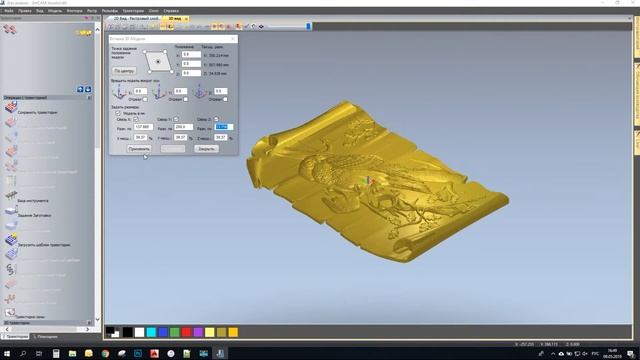Open taskbar search

pos(23,353)
